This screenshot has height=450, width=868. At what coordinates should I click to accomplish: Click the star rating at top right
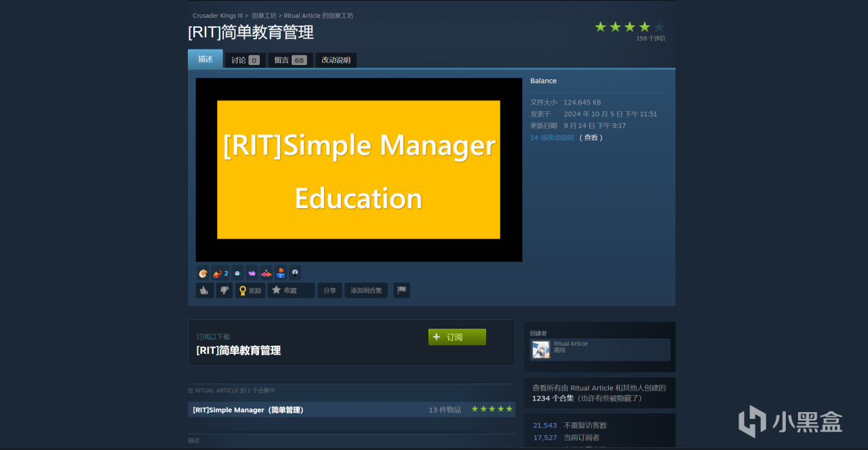(629, 26)
